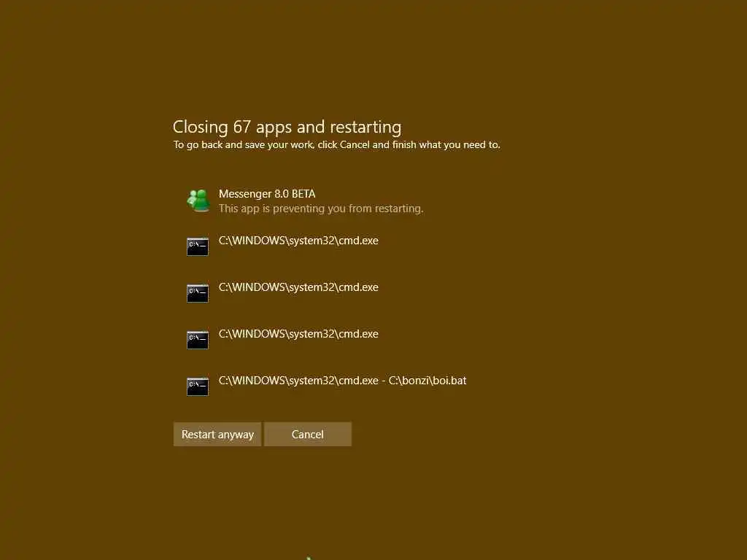This screenshot has width=747, height=560.
Task: Cancel the restart
Action: pos(308,435)
